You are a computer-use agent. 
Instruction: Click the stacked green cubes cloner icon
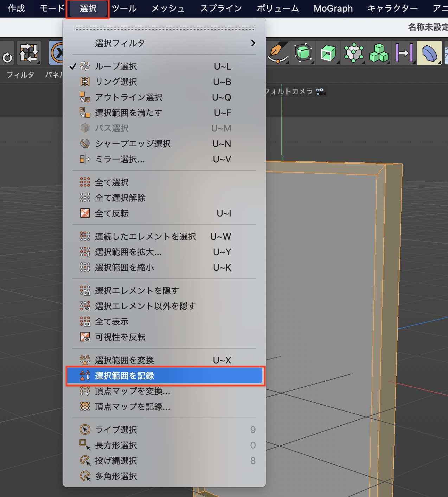coord(379,53)
